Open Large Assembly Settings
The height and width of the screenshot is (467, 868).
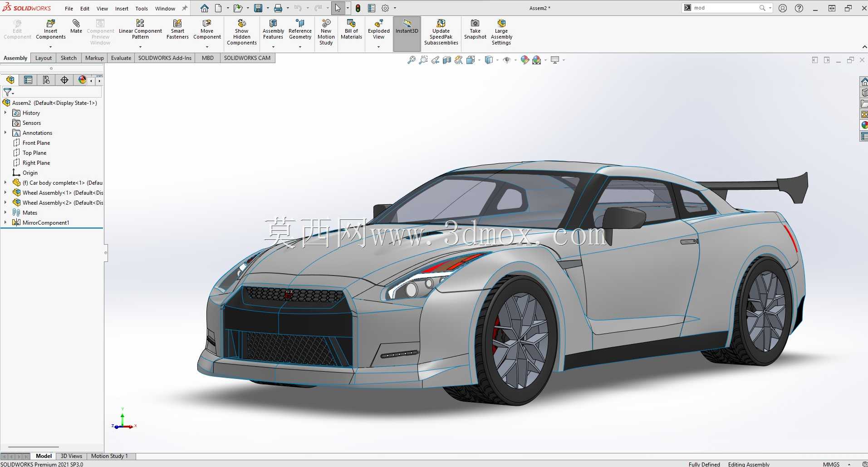[501, 32]
